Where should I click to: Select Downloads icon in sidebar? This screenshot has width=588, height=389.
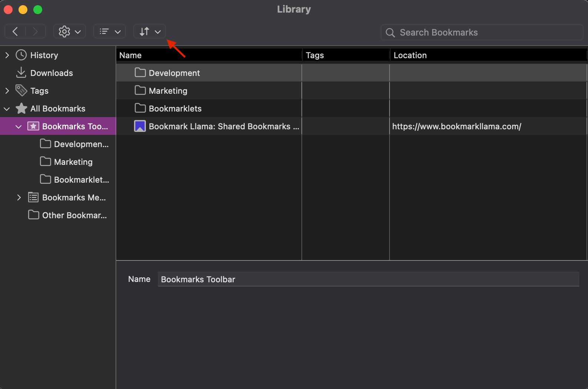(21, 73)
